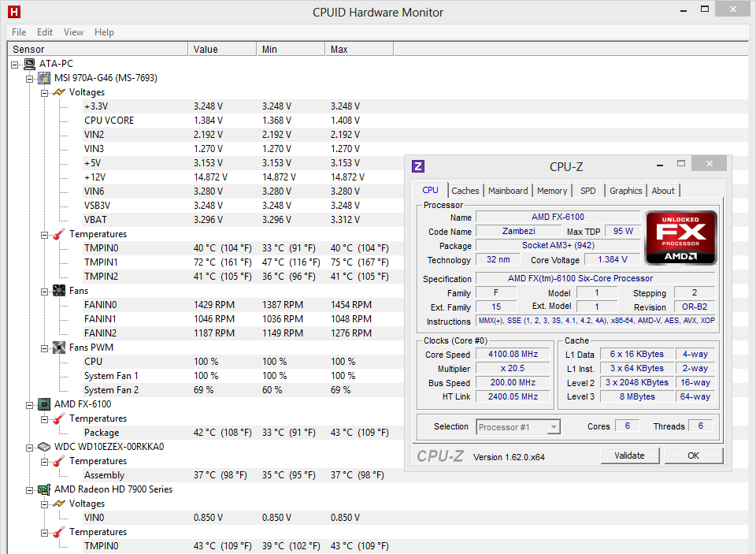This screenshot has height=554, width=756.
Task: Open the Help menu
Action: [x=104, y=32]
